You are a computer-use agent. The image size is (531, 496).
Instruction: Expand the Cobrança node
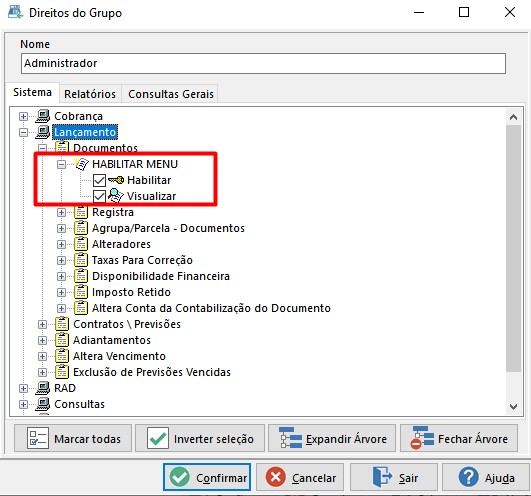23,116
